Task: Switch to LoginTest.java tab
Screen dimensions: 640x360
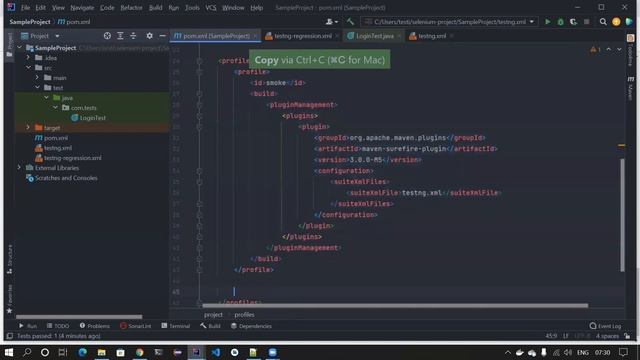Action: tap(374, 36)
